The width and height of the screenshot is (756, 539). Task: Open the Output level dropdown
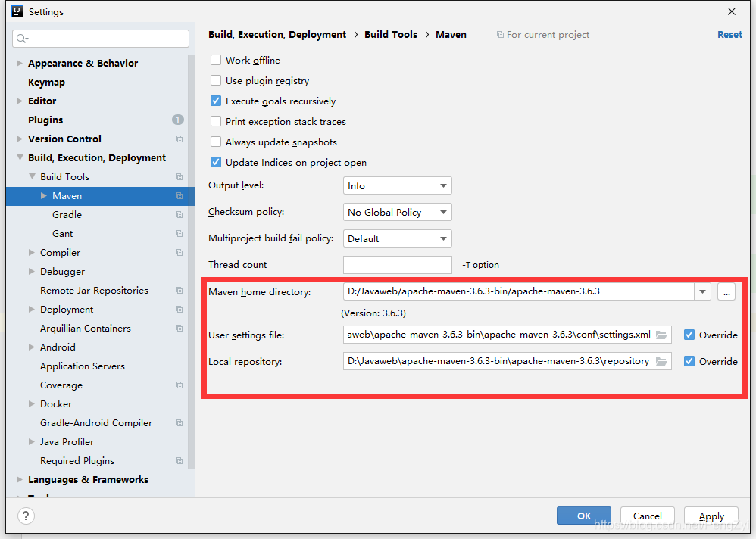[x=397, y=185]
